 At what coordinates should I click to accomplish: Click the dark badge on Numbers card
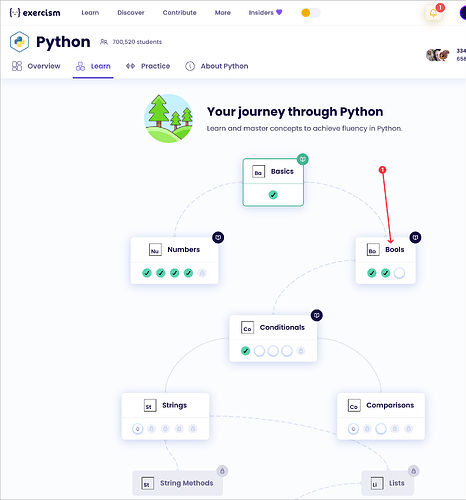218,237
